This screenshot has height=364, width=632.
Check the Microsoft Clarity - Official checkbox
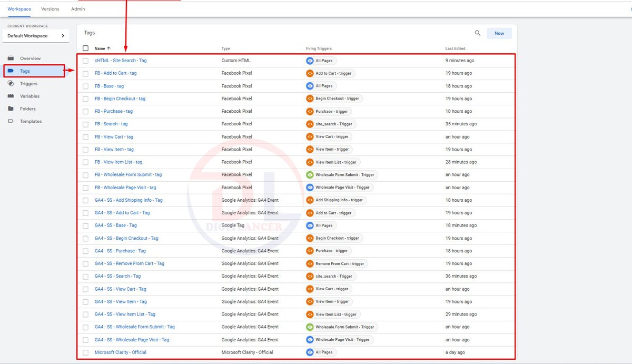click(x=86, y=352)
